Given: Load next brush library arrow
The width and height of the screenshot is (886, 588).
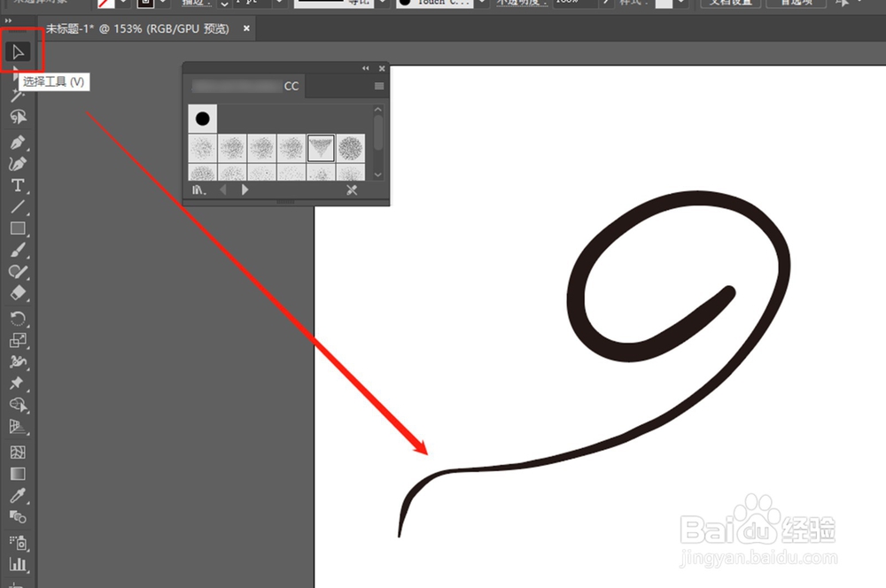Looking at the screenshot, I should pos(245,190).
